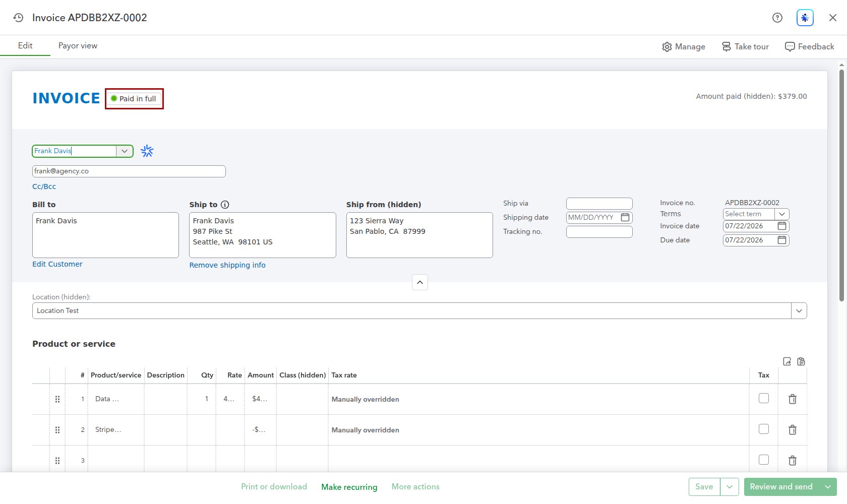The image size is (847, 504).
Task: Click Manually overridden tax rate in row 1
Action: coord(366,399)
